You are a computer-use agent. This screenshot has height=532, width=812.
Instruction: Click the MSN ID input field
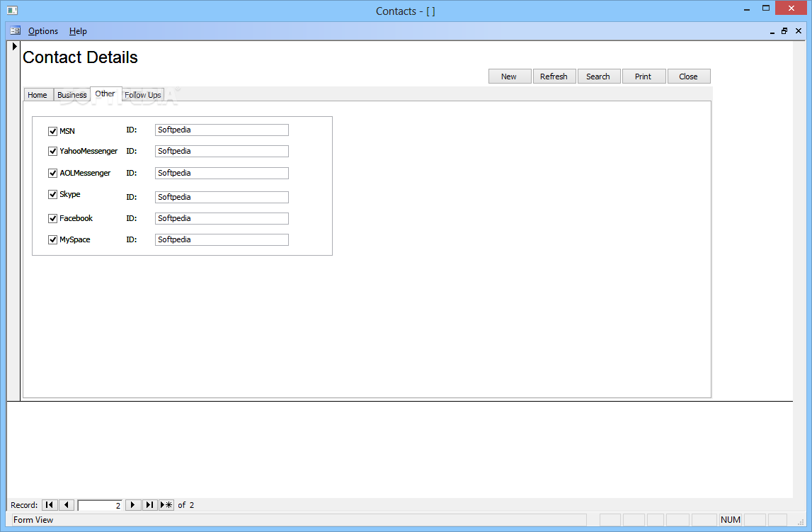[222, 130]
